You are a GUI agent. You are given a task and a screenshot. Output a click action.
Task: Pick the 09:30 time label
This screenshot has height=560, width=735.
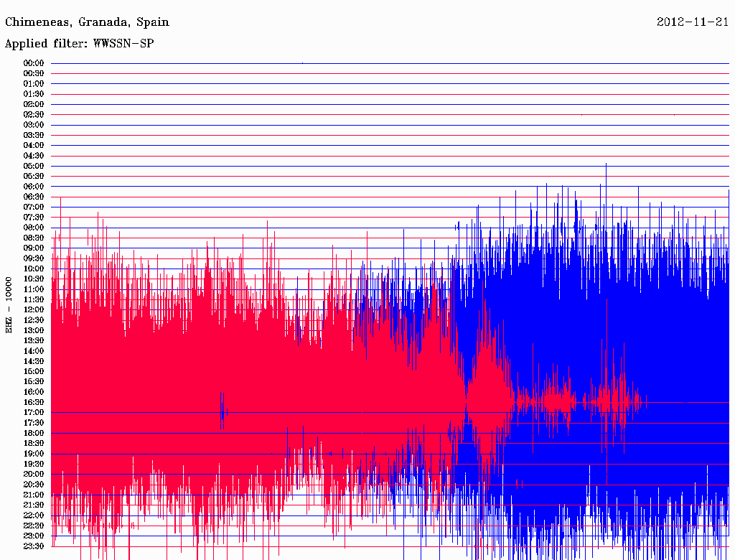pos(34,258)
